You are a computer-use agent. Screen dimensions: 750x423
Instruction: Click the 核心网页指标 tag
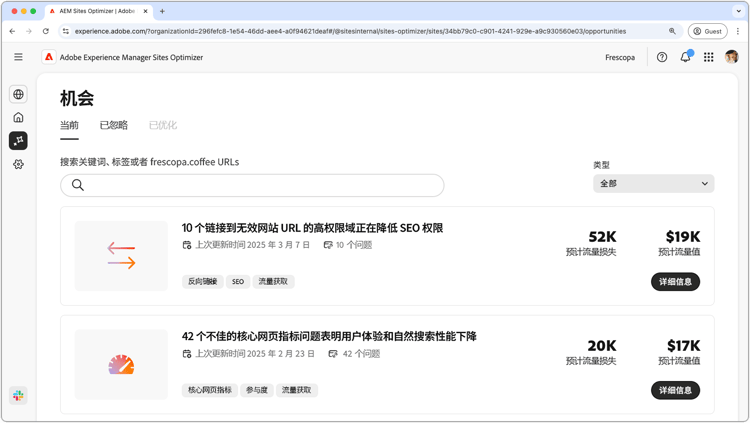pos(210,390)
